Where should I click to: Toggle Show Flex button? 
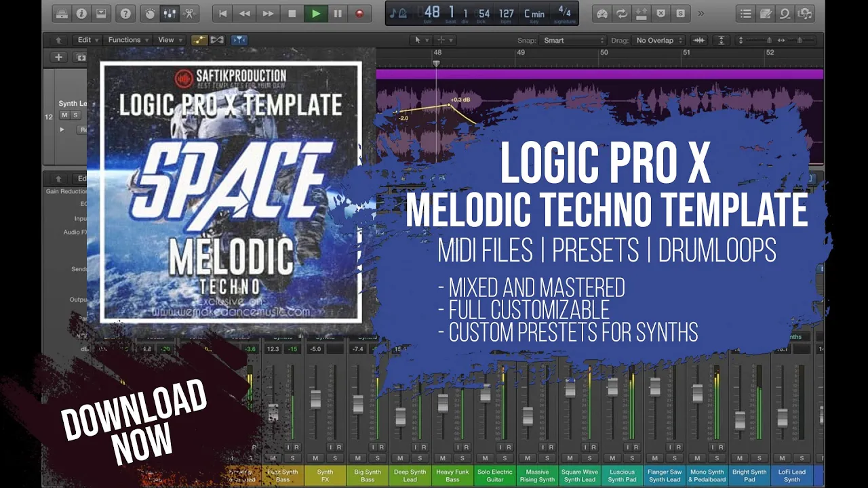click(x=217, y=40)
